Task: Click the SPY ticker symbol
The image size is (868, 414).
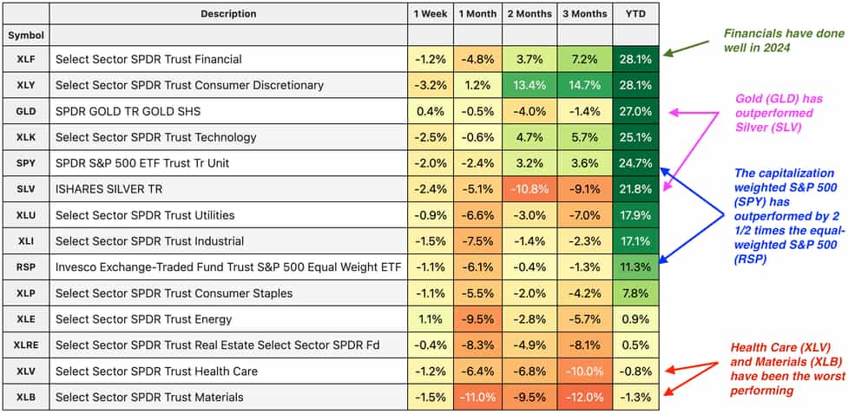Action: pyautogui.click(x=25, y=163)
